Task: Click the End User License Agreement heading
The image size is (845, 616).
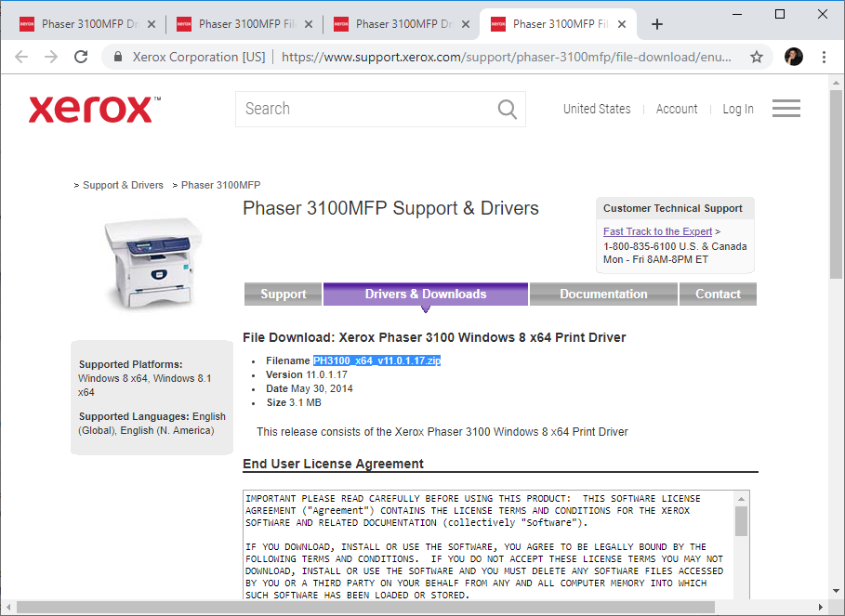Action: 333,464
